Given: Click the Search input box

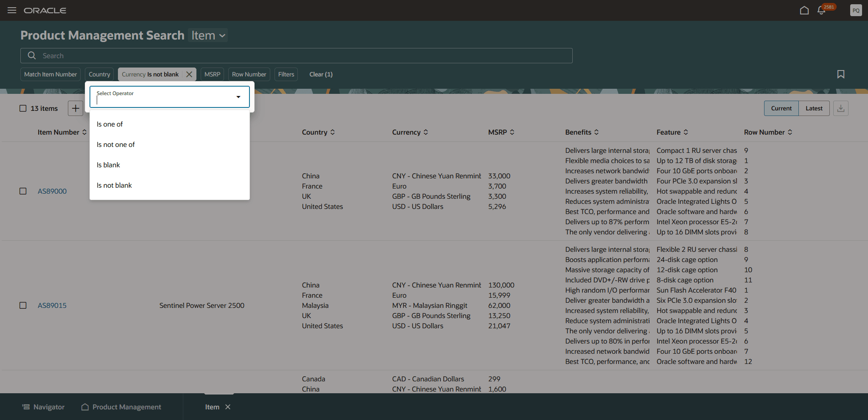Looking at the screenshot, I should [x=296, y=56].
